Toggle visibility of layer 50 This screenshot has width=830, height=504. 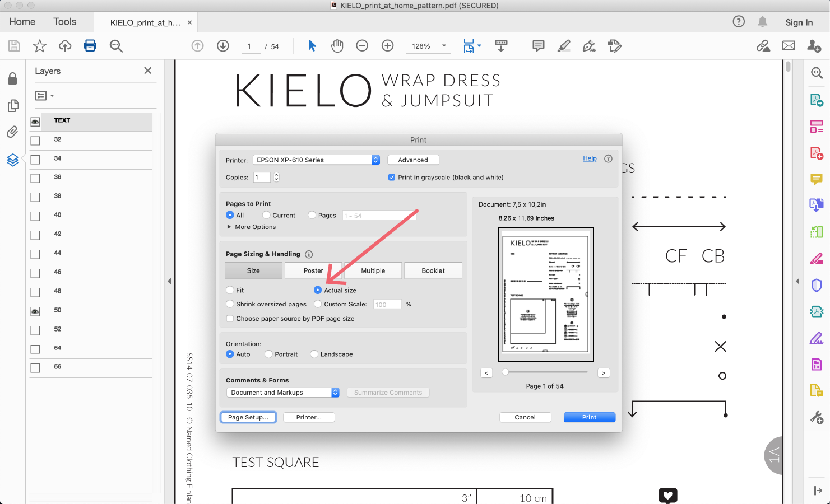pyautogui.click(x=35, y=311)
